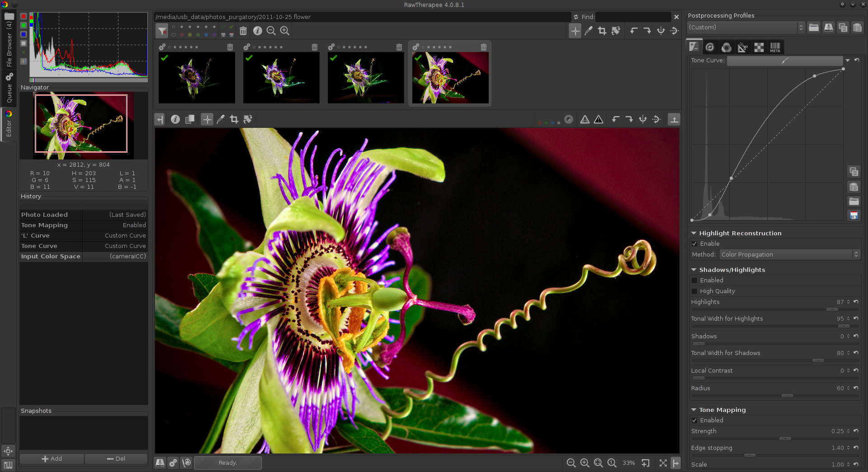Collapse the Highlight Reconstruction section
The image size is (868, 472).
[694, 233]
